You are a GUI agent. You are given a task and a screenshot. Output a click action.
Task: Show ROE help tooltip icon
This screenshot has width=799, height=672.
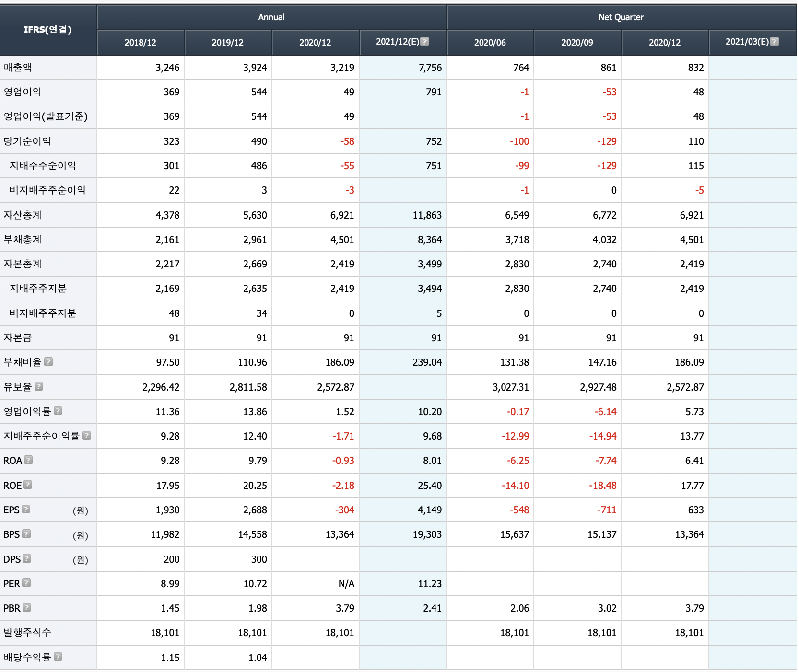(x=28, y=485)
